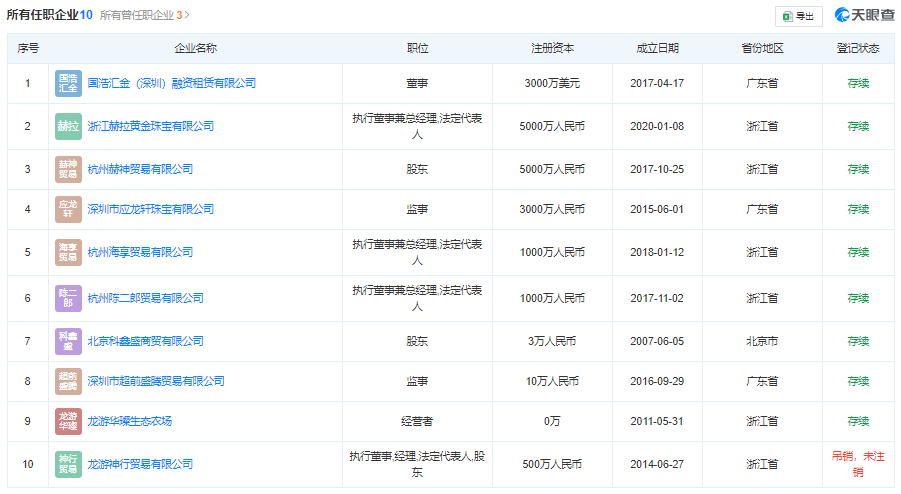This screenshot has height=494, width=901.
Task: Open 杭州海享贸易有限公司 link
Action: click(140, 253)
